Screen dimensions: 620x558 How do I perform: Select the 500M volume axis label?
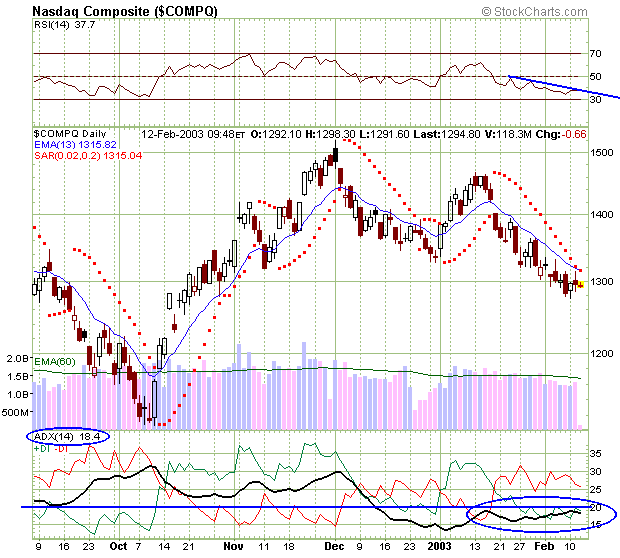(x=15, y=413)
